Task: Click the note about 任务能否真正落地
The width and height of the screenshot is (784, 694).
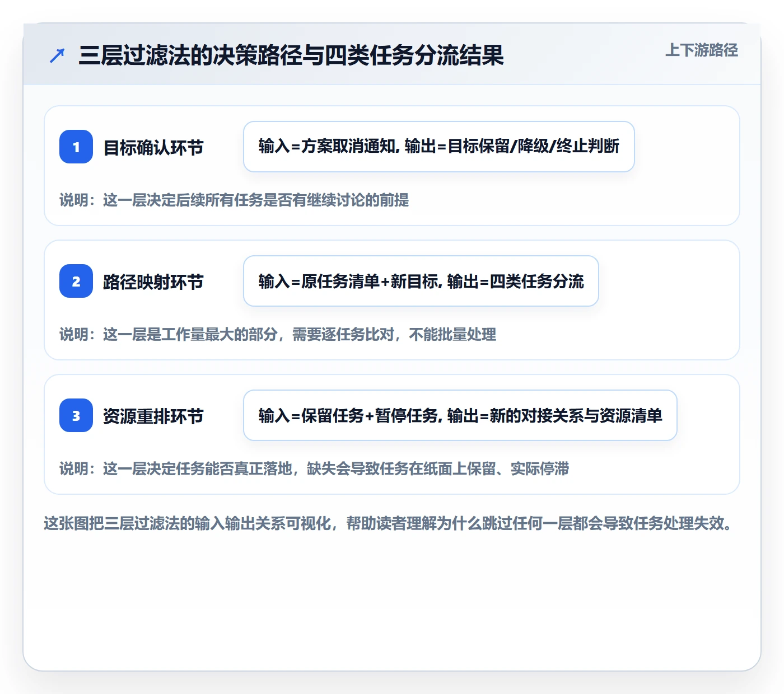Action: tap(314, 468)
